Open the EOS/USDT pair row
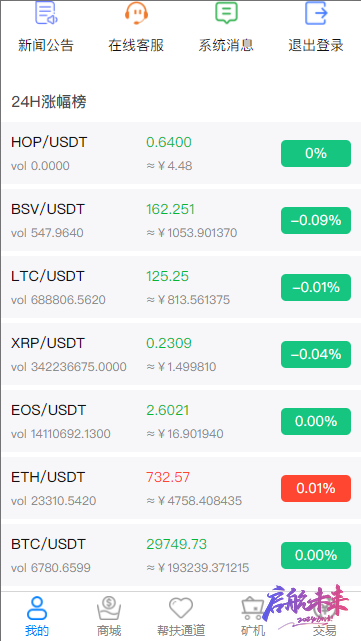Image resolution: width=361 pixels, height=641 pixels. (181, 421)
